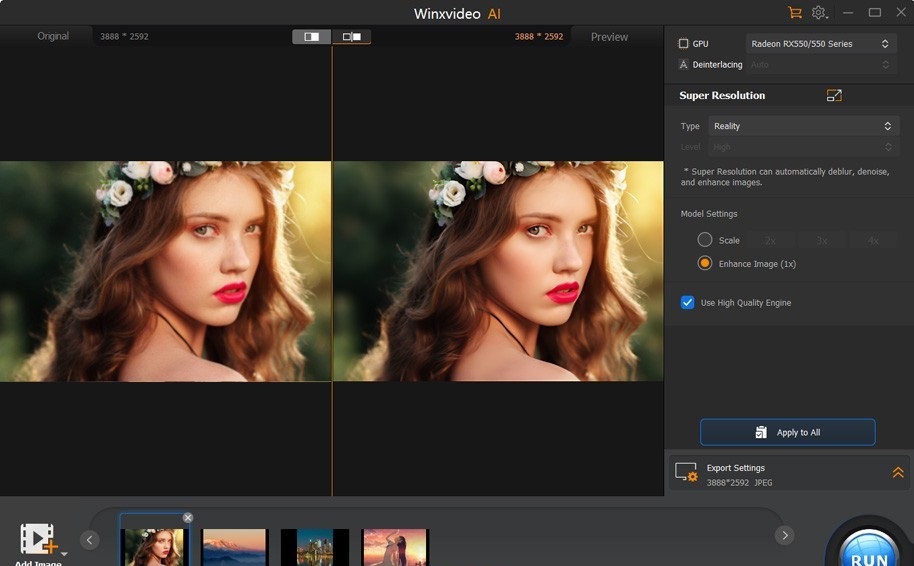Expand Export Settings with double chevron
Viewport: 914px width, 566px height.
[898, 472]
